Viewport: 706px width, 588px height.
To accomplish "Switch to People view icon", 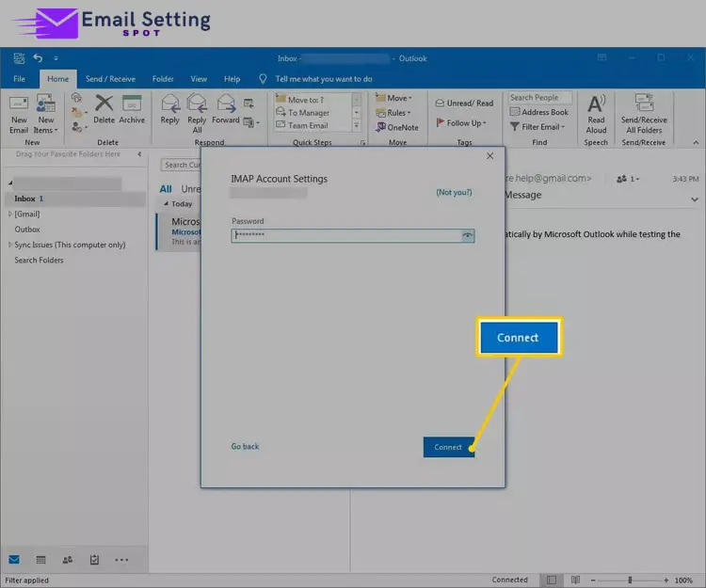I will pyautogui.click(x=68, y=560).
